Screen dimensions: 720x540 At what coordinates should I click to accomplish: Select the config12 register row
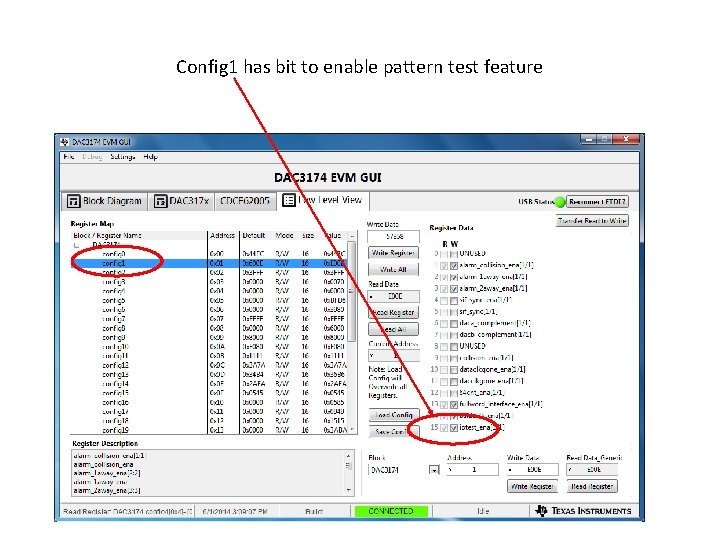(x=210, y=366)
